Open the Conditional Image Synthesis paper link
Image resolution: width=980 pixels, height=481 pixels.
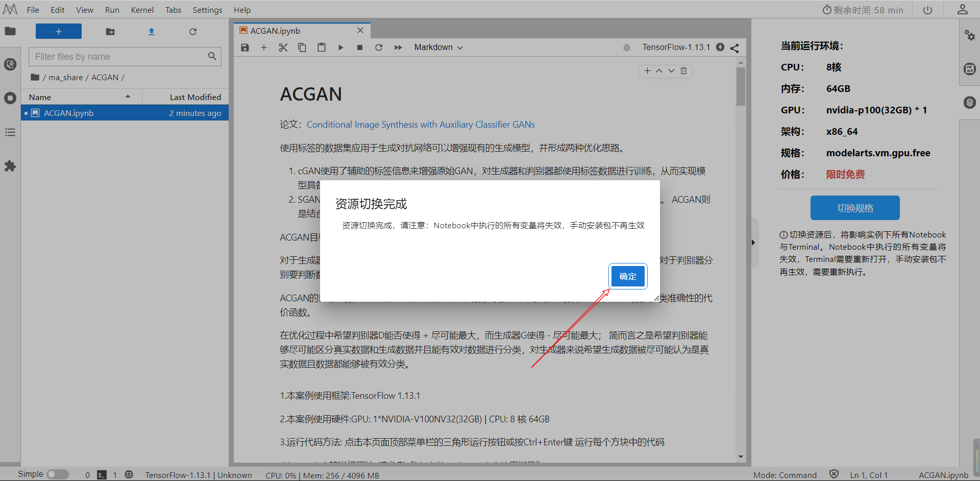point(421,125)
